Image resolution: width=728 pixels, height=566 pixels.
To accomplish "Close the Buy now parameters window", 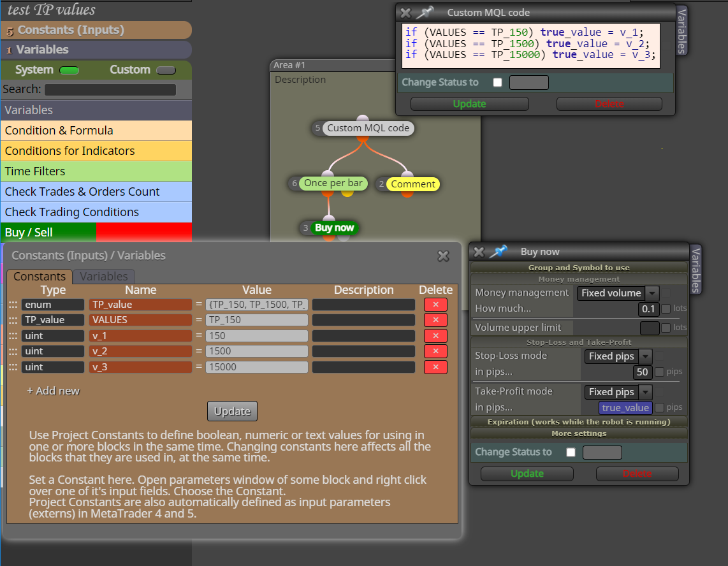I will (x=479, y=252).
